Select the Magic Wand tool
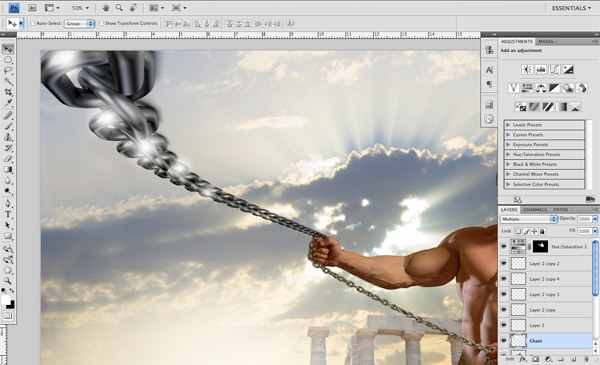600x365 pixels. (8, 81)
